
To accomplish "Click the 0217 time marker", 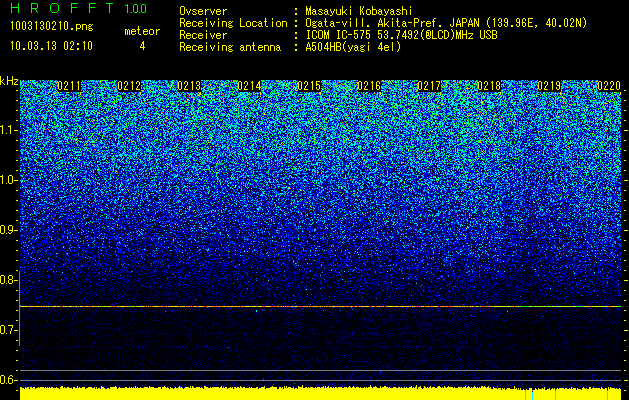I will (x=429, y=86).
